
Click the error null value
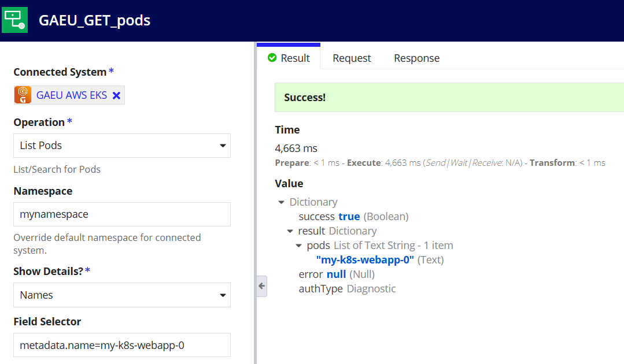coord(336,274)
